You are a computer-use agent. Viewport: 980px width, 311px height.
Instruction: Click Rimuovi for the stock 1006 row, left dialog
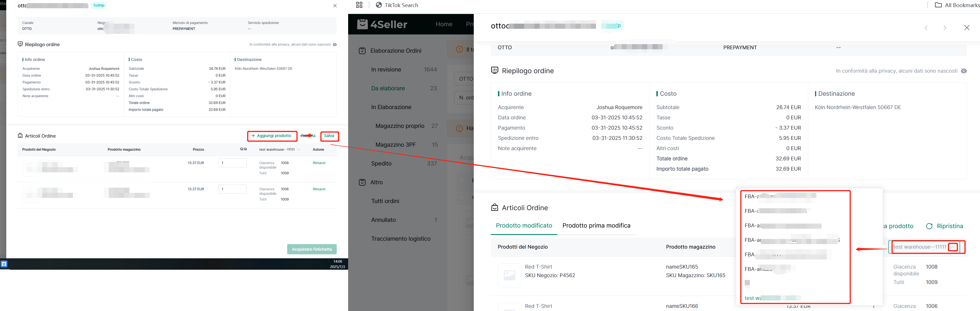[x=319, y=189]
